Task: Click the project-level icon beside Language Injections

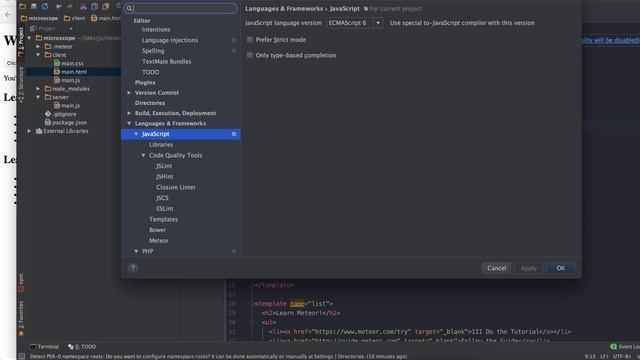Action: tap(234, 40)
